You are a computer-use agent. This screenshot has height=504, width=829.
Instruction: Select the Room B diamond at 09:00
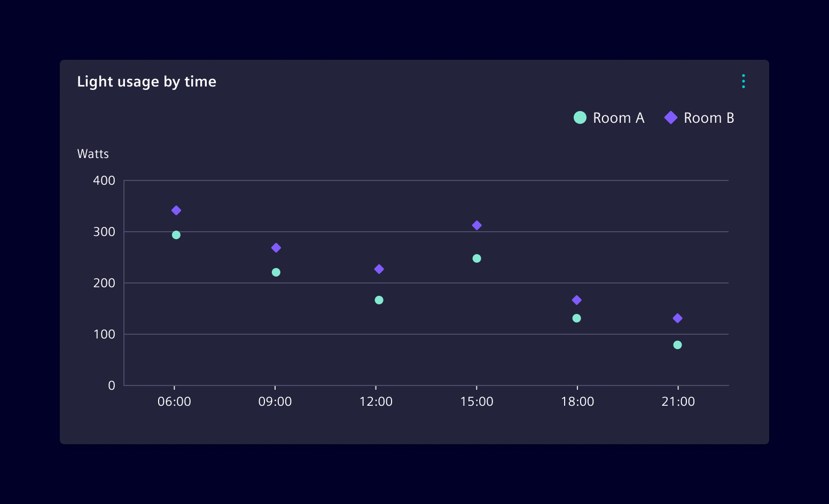[276, 247]
